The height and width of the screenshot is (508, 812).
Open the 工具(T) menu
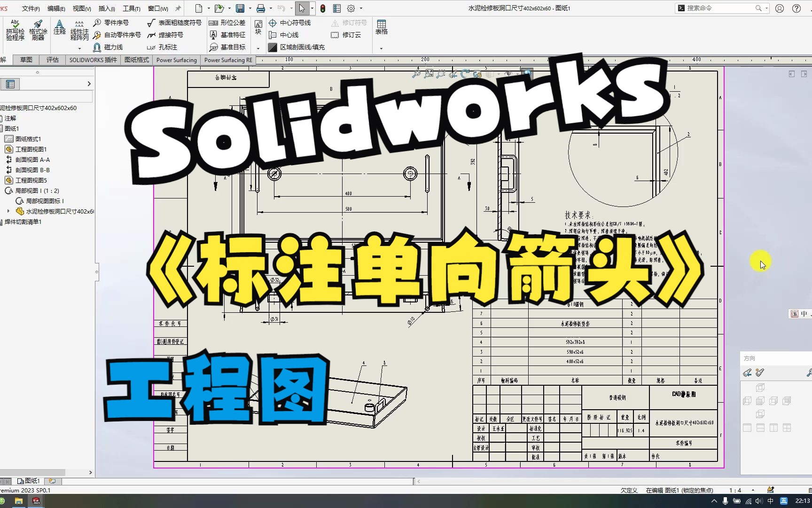pos(132,8)
